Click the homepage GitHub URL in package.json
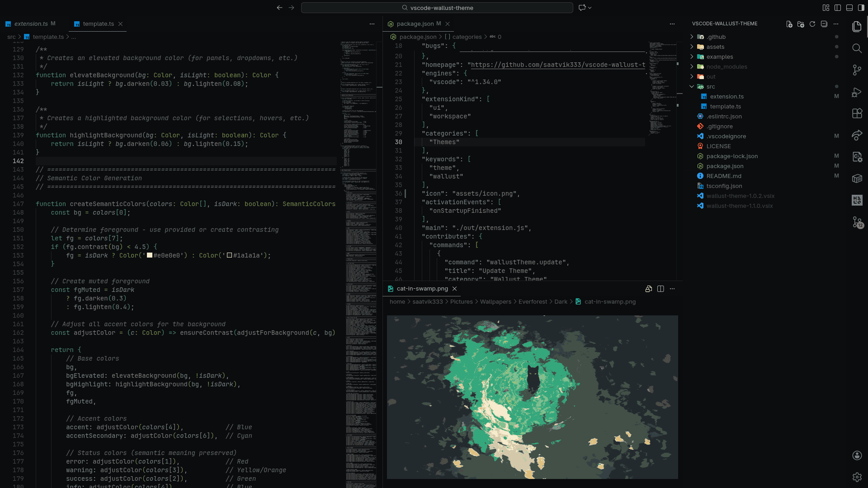The height and width of the screenshot is (488, 868). (556, 65)
